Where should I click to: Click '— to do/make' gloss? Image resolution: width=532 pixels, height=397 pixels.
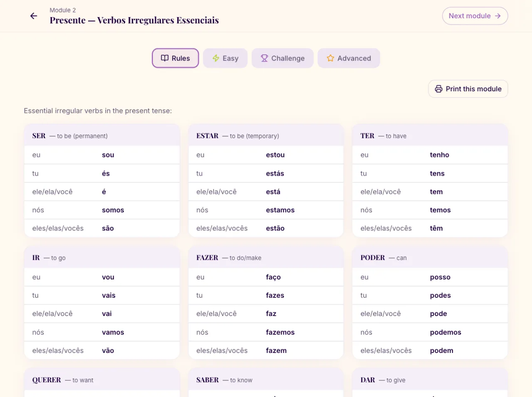[242, 258]
